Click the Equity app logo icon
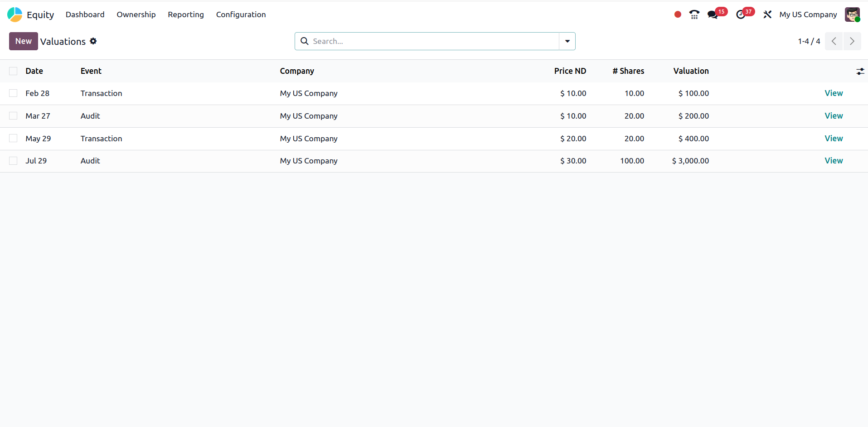The width and height of the screenshot is (868, 427). click(x=15, y=14)
